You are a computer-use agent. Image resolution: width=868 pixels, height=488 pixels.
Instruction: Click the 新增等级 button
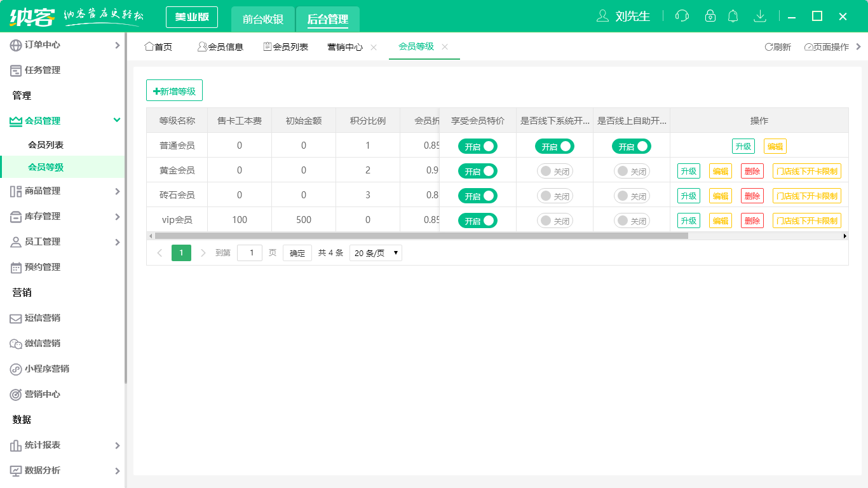pyautogui.click(x=174, y=91)
